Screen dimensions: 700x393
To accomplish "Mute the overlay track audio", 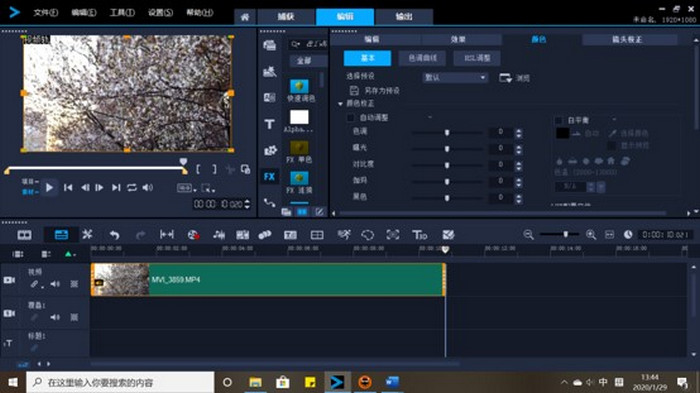I will (x=55, y=317).
